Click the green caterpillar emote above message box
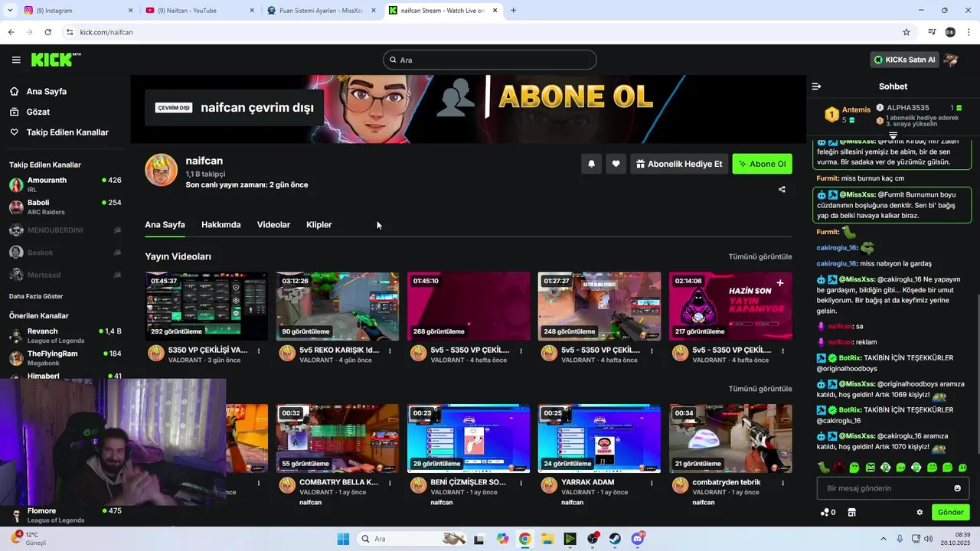The width and height of the screenshot is (980, 551). coord(823,467)
